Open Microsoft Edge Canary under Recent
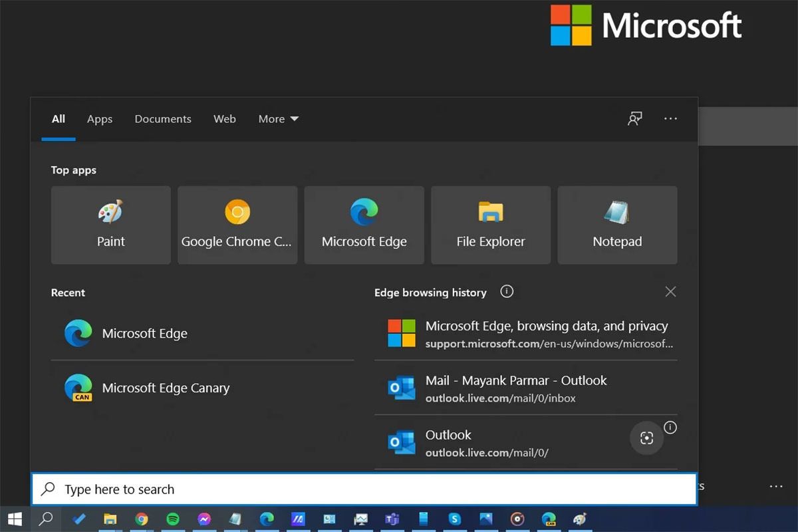 (202, 388)
